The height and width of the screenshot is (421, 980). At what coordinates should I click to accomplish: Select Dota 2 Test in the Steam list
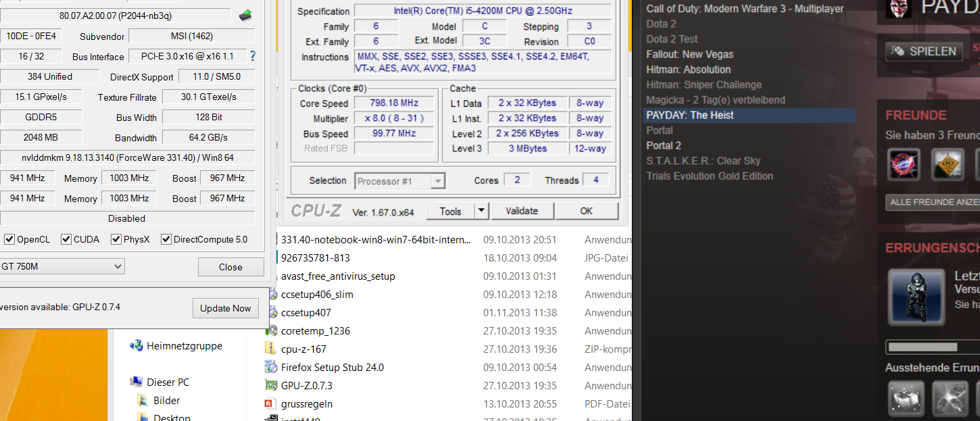click(672, 39)
